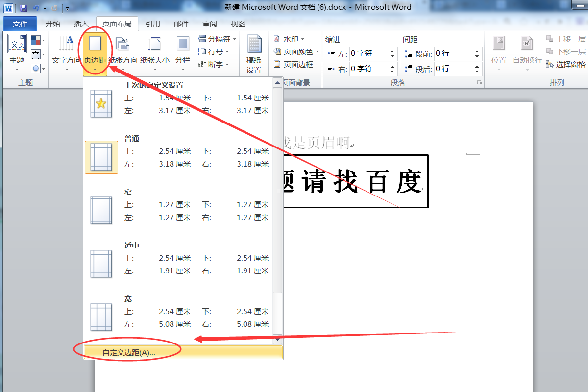This screenshot has height=392, width=588.
Task: Increase left indent with up spinner
Action: pos(393,50)
